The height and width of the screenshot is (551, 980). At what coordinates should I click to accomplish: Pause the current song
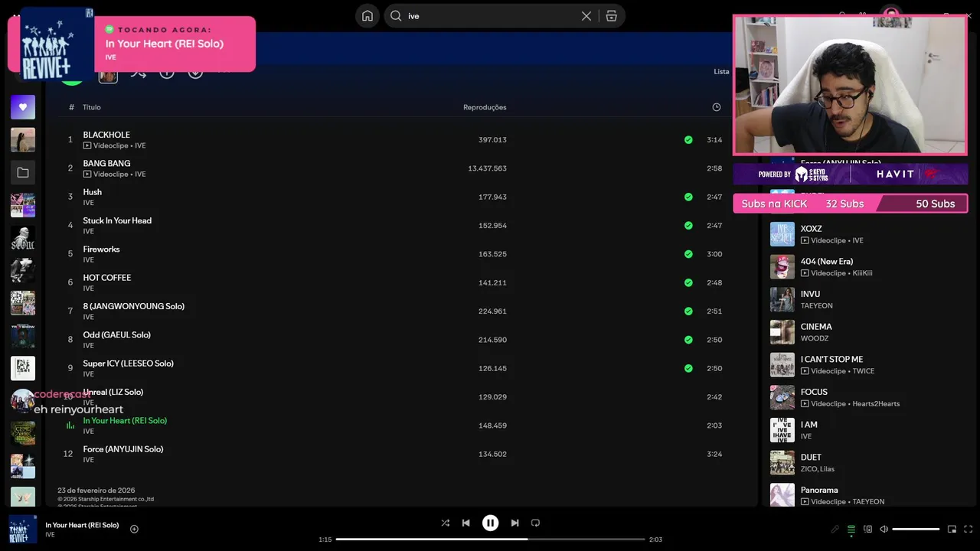coord(490,523)
